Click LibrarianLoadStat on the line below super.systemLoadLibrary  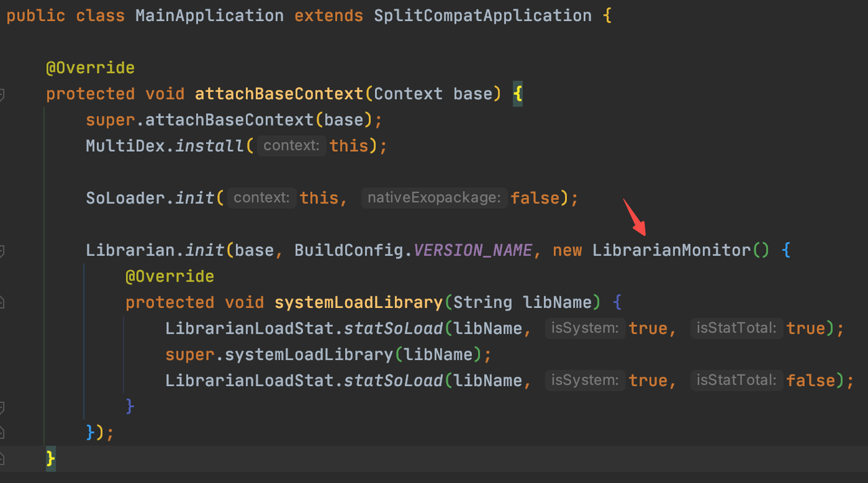point(250,381)
